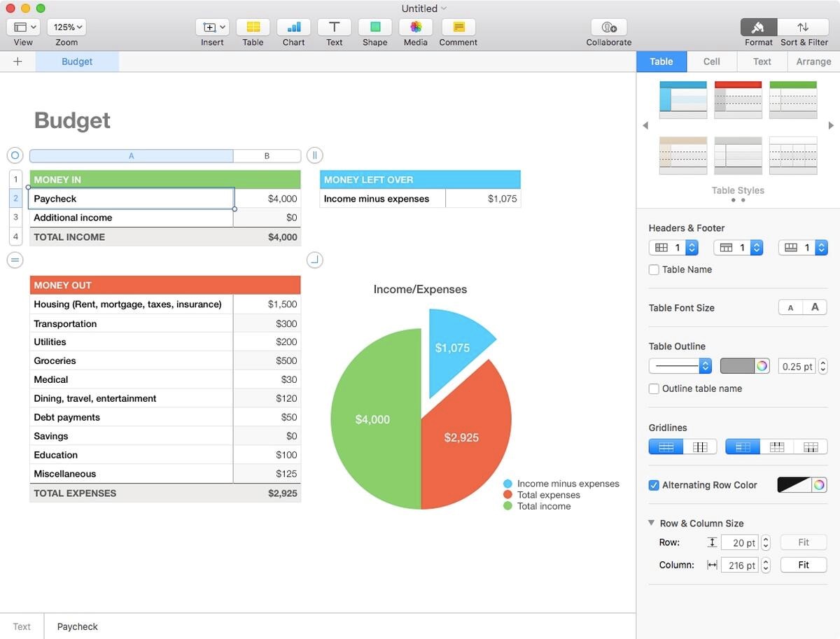Select the green table style thumbnail
The image size is (840, 639).
792,99
